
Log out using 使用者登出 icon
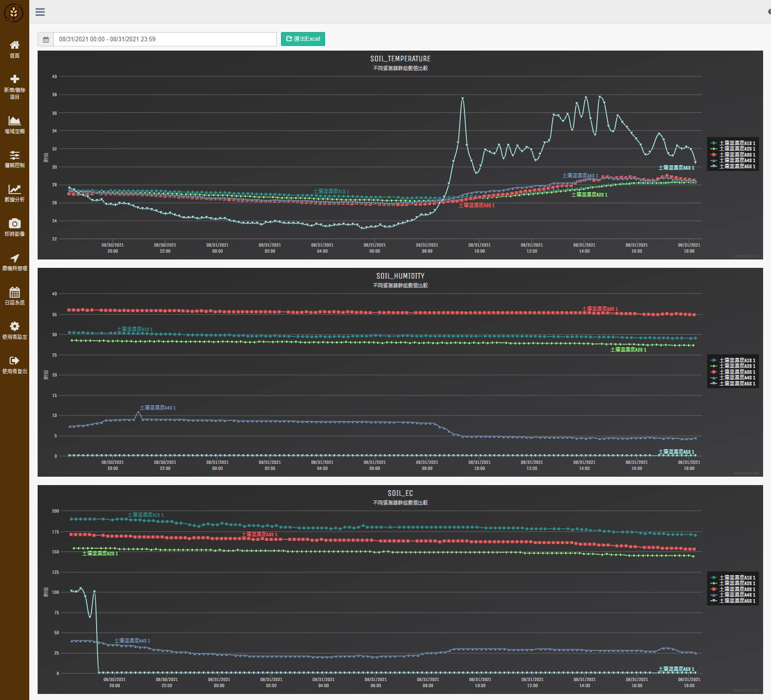pos(14,361)
